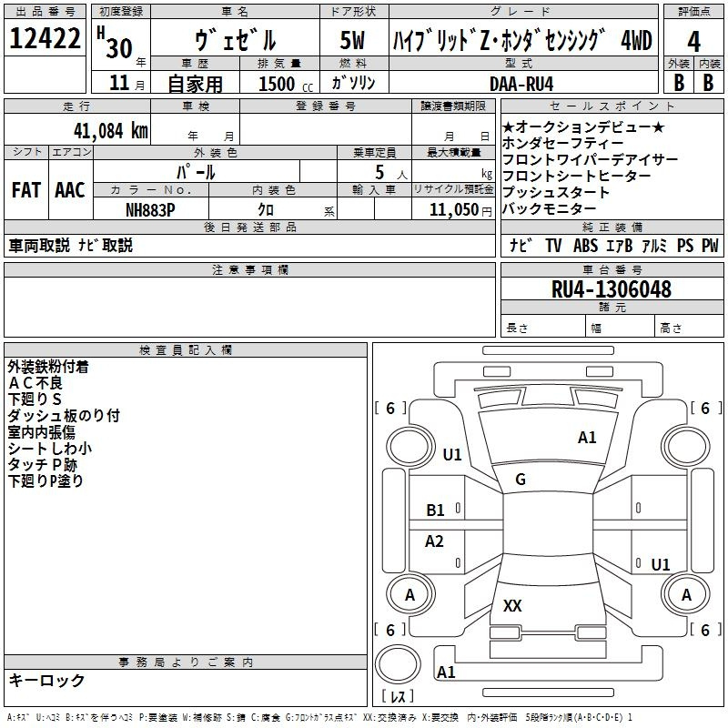Image resolution: width=728 pixels, height=728 pixels.
Task: Click inspector note シートしわ小
Action: (50, 449)
